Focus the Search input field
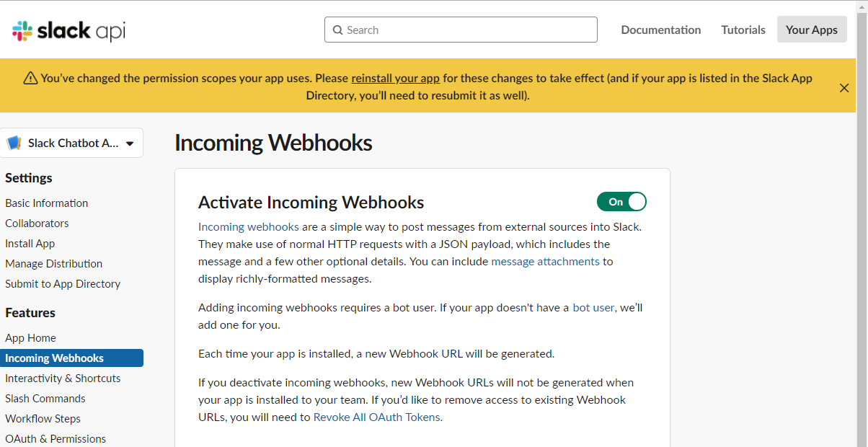The image size is (868, 447). pos(461,30)
